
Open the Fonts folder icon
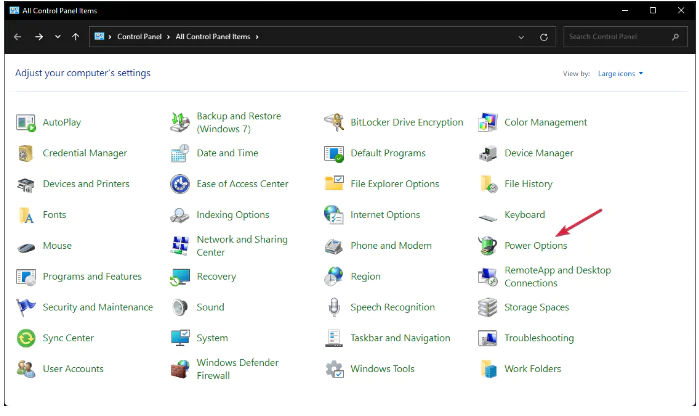26,215
